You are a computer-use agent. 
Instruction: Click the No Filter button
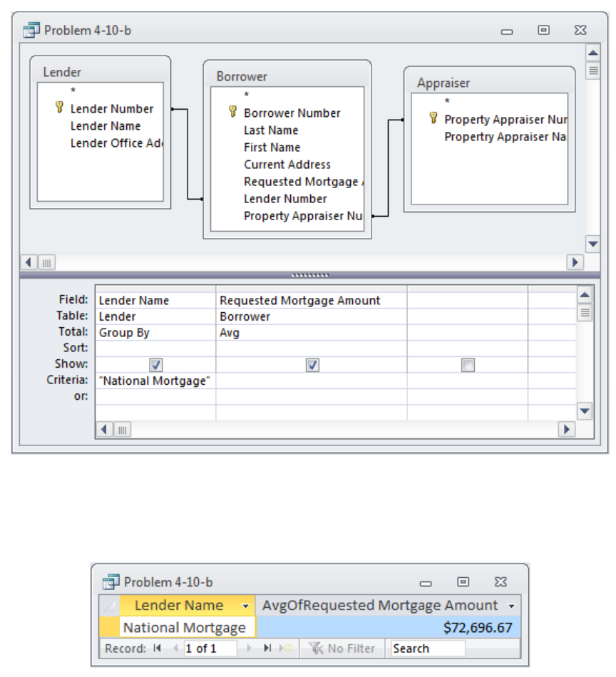[x=342, y=648]
